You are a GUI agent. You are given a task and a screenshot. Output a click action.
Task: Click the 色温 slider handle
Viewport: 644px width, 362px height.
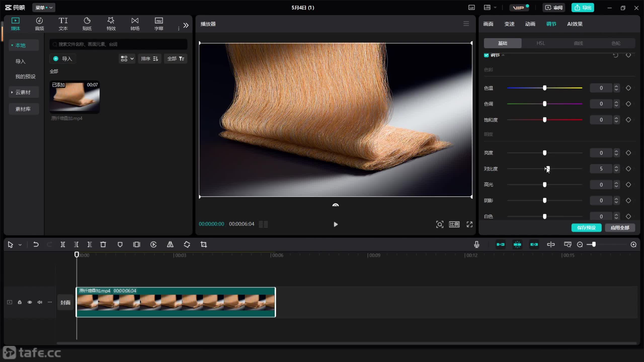pos(545,88)
